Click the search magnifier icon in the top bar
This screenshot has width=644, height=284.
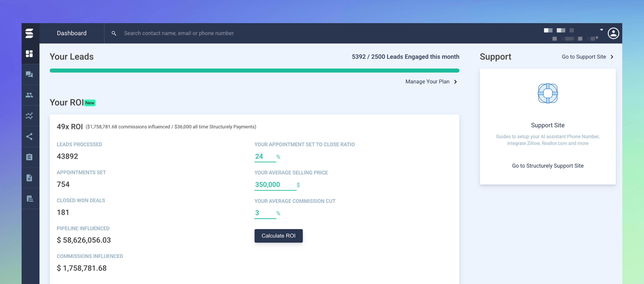tap(114, 33)
